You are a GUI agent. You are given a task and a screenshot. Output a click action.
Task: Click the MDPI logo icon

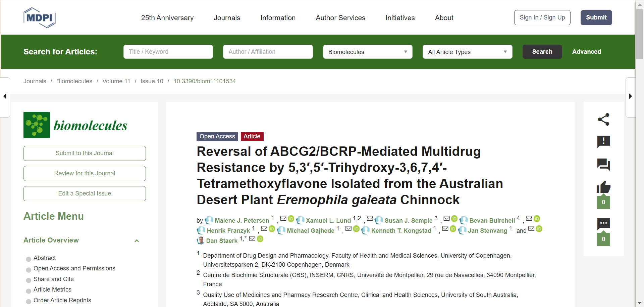(x=40, y=18)
